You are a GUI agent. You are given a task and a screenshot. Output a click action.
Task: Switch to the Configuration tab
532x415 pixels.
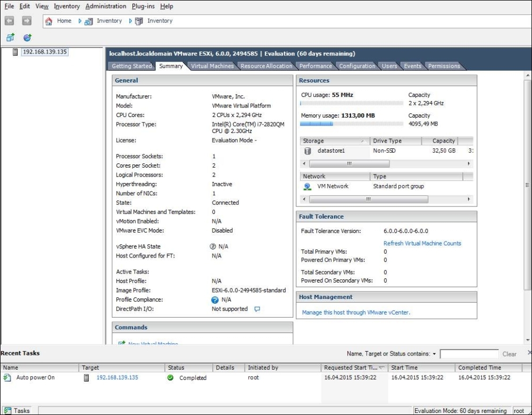tap(358, 66)
